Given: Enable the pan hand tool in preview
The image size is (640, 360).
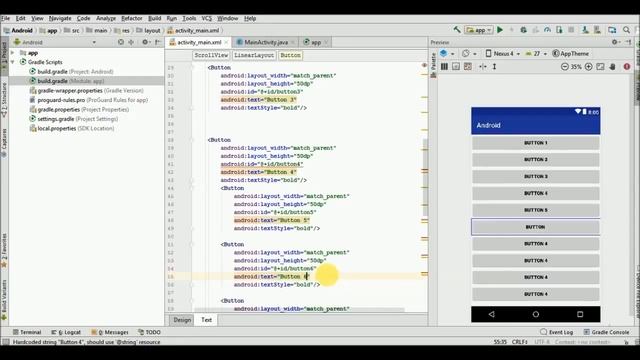Looking at the screenshot, I should 612,67.
